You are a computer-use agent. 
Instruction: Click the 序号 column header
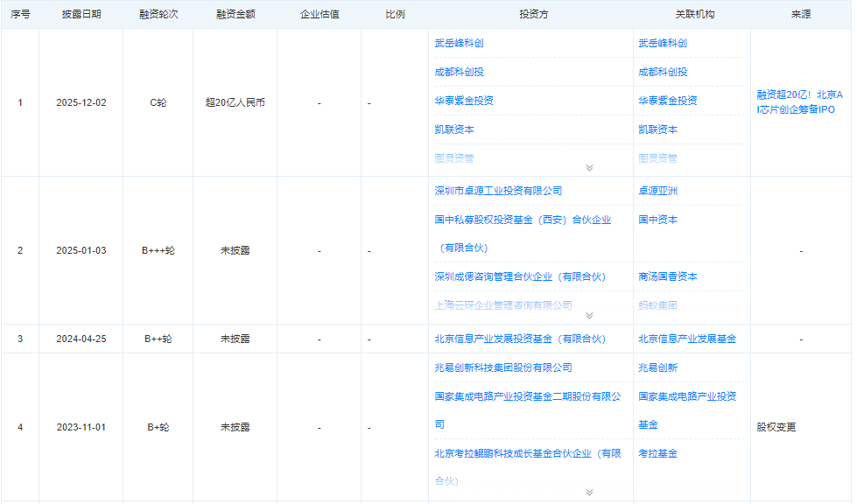[20, 14]
